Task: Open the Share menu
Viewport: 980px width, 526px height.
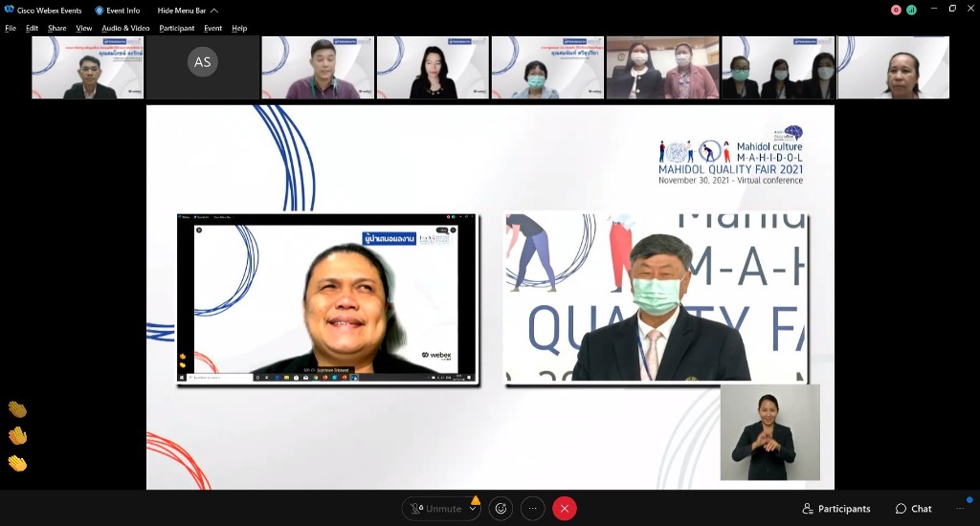Action: (x=57, y=28)
